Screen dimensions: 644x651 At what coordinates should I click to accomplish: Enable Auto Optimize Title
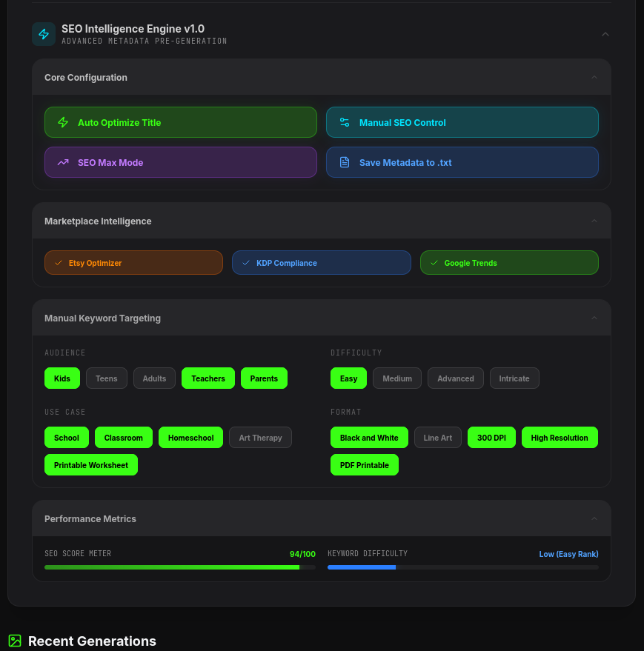181,122
